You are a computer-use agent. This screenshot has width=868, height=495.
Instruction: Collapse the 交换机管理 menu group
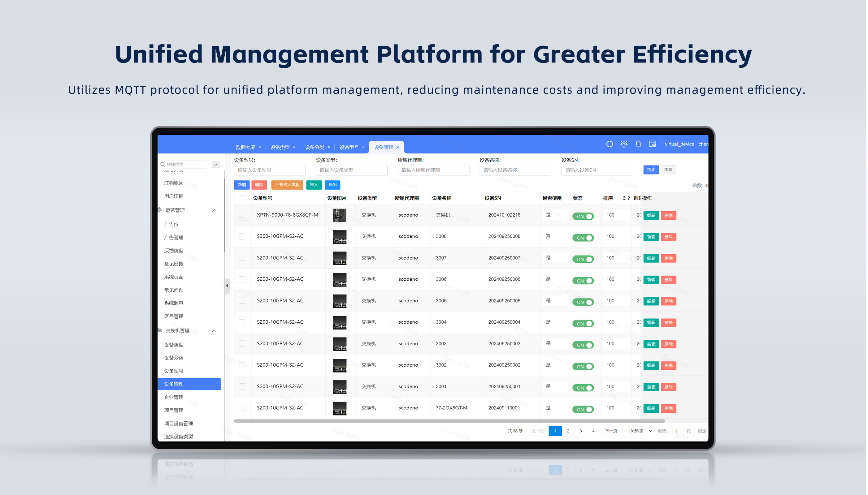(x=214, y=331)
